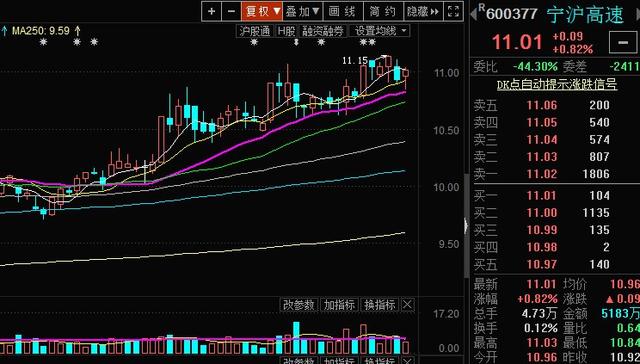Viewport: 640px width, 364px height.
Task: Click the 隐藏 button
Action: pos(423,11)
